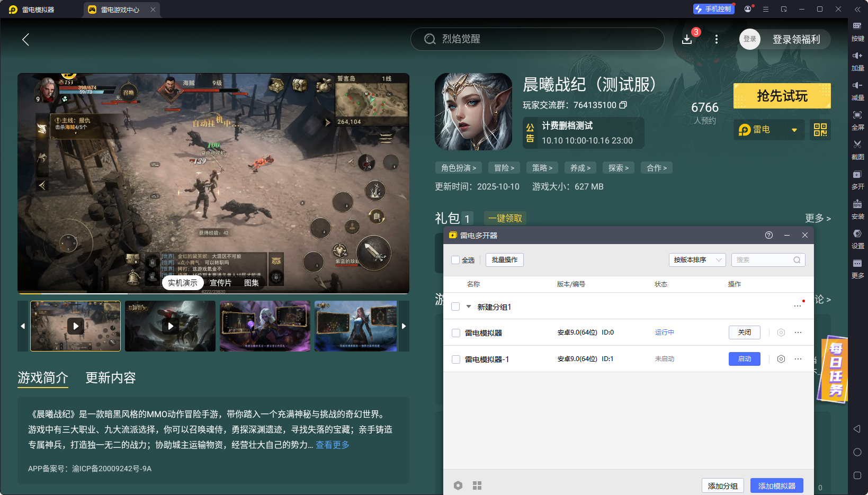
Task: Open 设置 settings in the sidebar
Action: [x=857, y=239]
